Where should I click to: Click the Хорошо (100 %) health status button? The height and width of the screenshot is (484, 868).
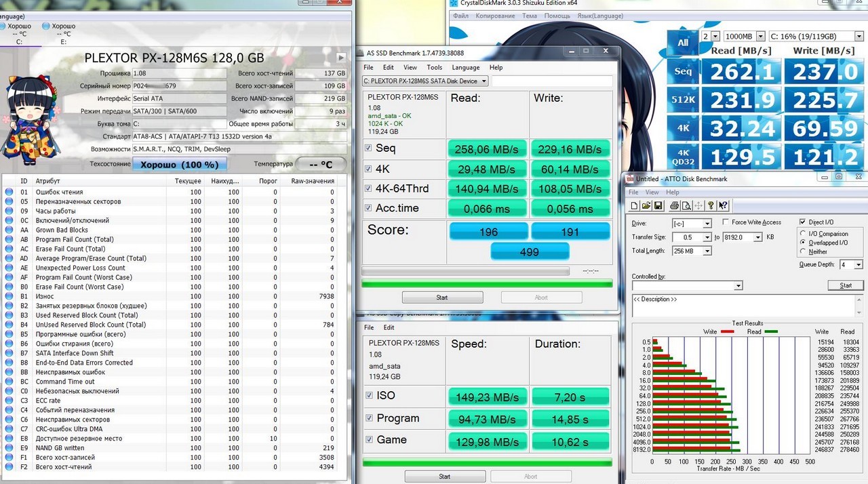pyautogui.click(x=179, y=165)
